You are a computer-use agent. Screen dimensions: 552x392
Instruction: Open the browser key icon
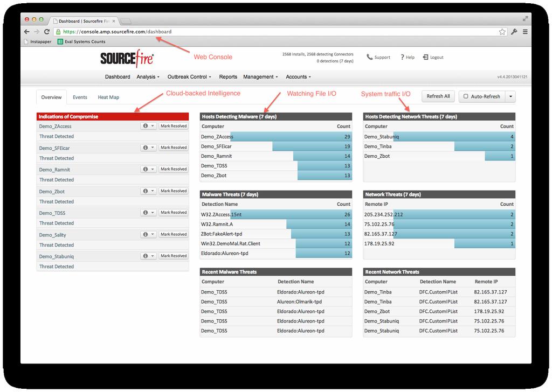click(x=514, y=32)
